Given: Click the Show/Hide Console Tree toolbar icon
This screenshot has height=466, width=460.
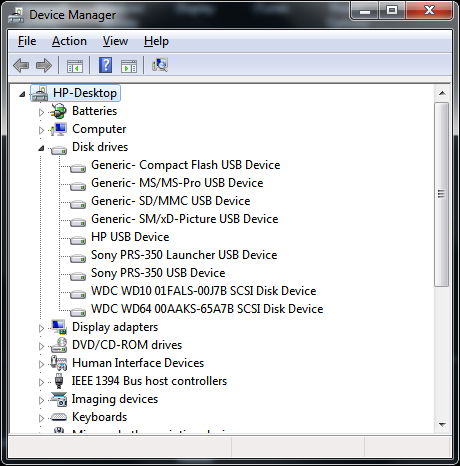Looking at the screenshot, I should coord(75,66).
